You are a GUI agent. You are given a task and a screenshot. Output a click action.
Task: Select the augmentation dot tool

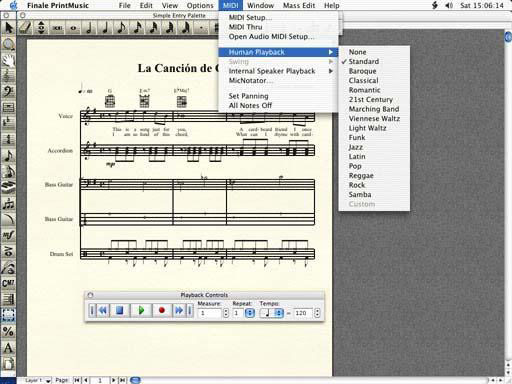[201, 28]
